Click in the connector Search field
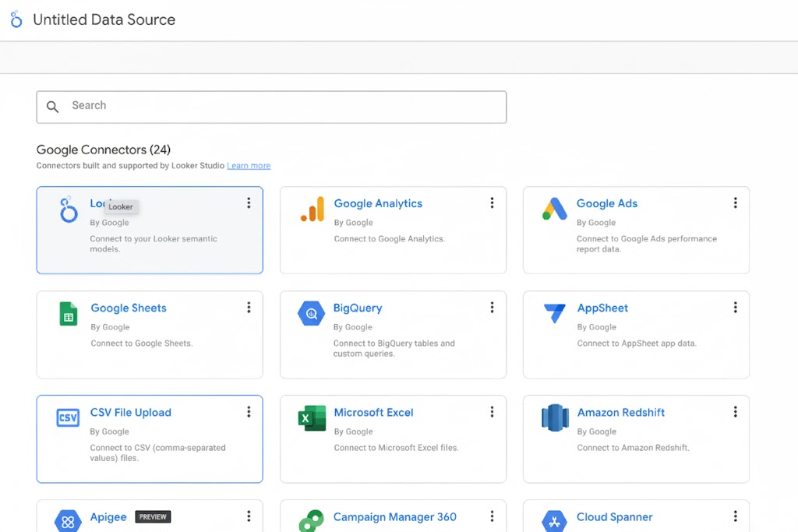The height and width of the screenshot is (532, 798). click(x=271, y=107)
